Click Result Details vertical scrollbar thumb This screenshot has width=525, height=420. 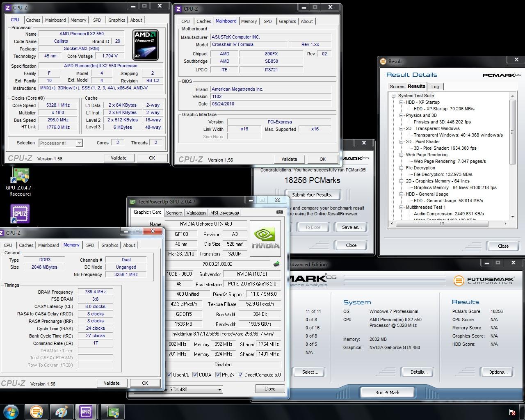512,131
